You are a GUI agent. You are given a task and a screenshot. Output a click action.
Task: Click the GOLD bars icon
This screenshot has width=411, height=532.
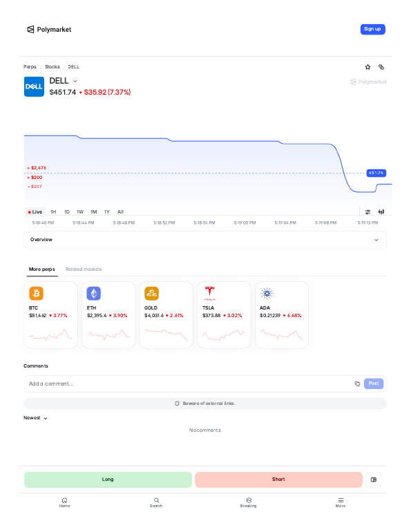point(151,294)
